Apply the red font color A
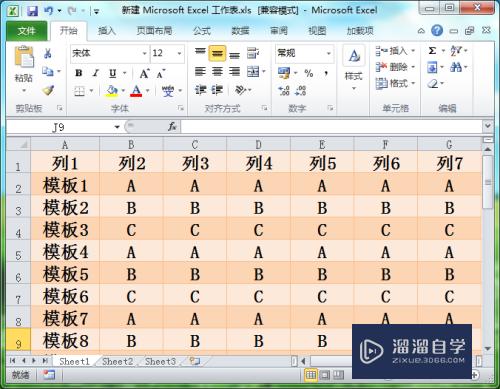Viewport: 500px width, 389px height. [x=136, y=91]
